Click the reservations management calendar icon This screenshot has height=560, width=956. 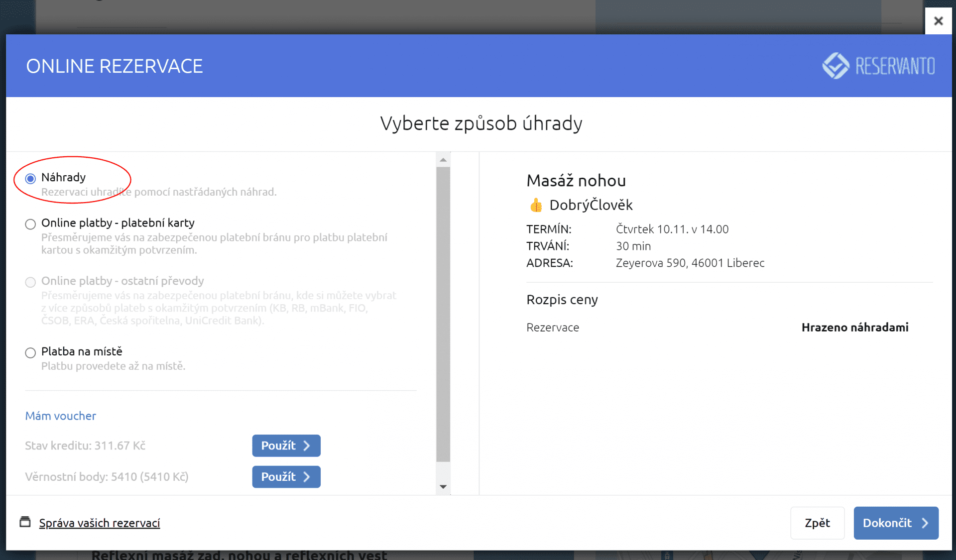[25, 522]
